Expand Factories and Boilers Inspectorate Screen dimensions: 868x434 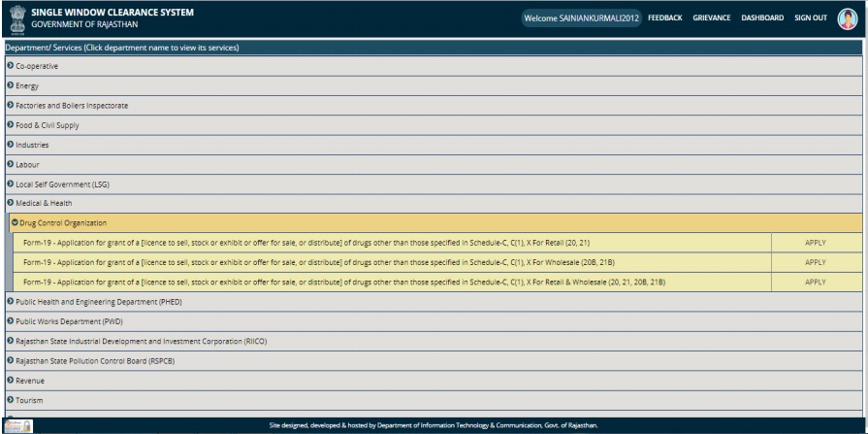point(71,106)
